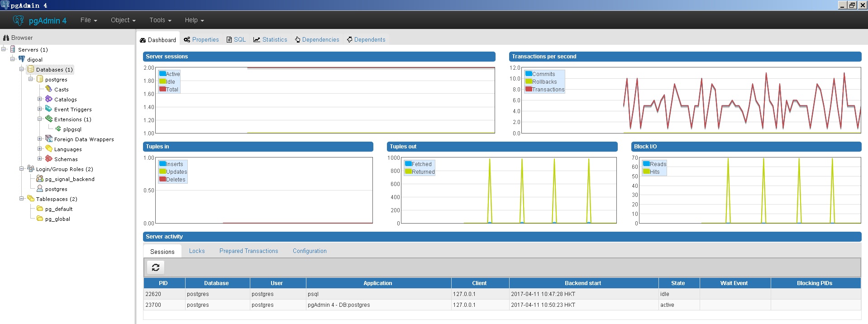The height and width of the screenshot is (324, 868).
Task: Switch to the Properties tab
Action: point(201,39)
